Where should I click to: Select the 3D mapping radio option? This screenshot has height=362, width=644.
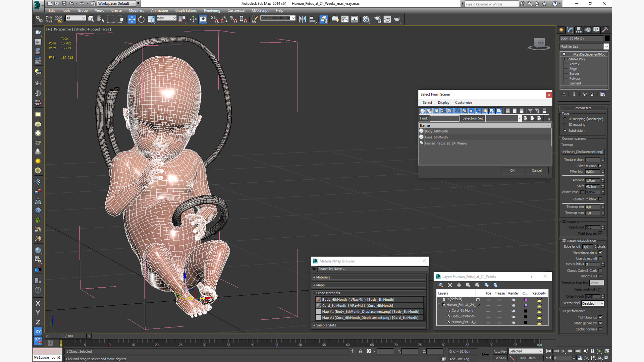click(x=565, y=125)
